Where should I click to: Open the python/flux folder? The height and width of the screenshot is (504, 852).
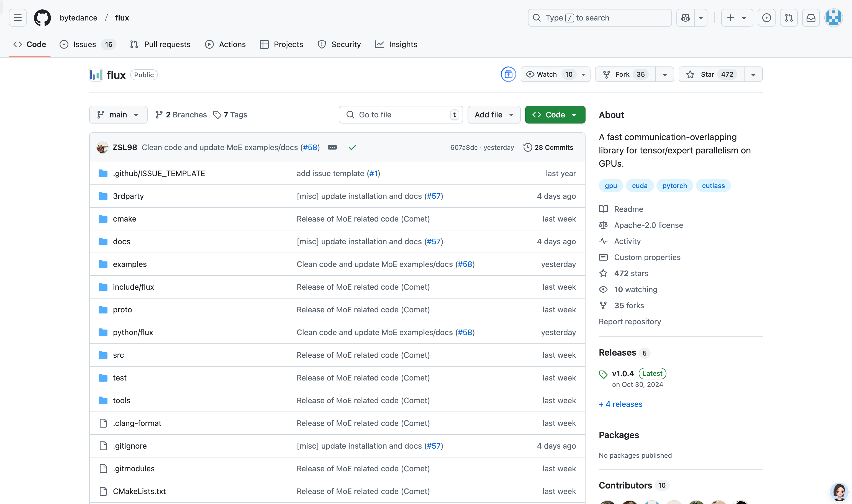tap(133, 333)
